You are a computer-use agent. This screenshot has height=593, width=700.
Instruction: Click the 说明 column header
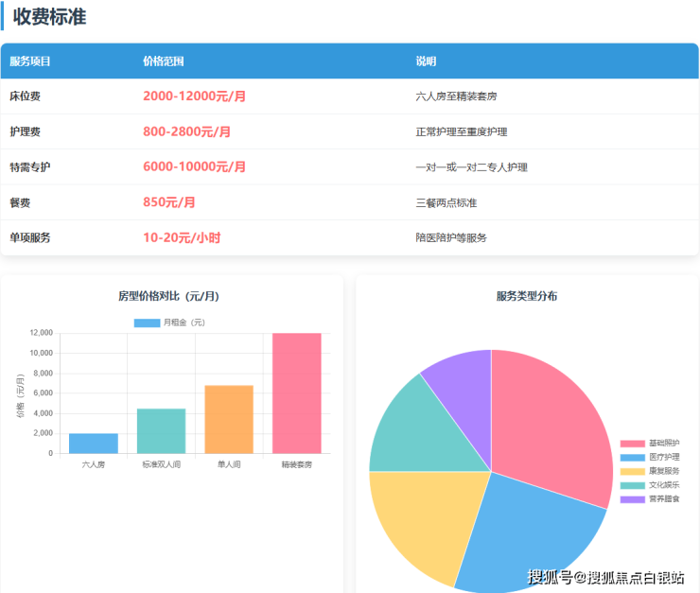tap(426, 61)
